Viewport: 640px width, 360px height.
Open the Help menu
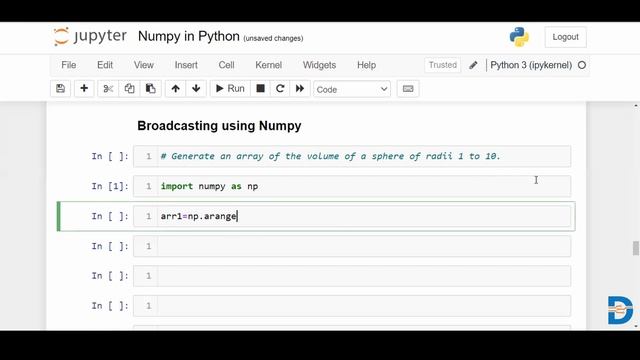367,65
